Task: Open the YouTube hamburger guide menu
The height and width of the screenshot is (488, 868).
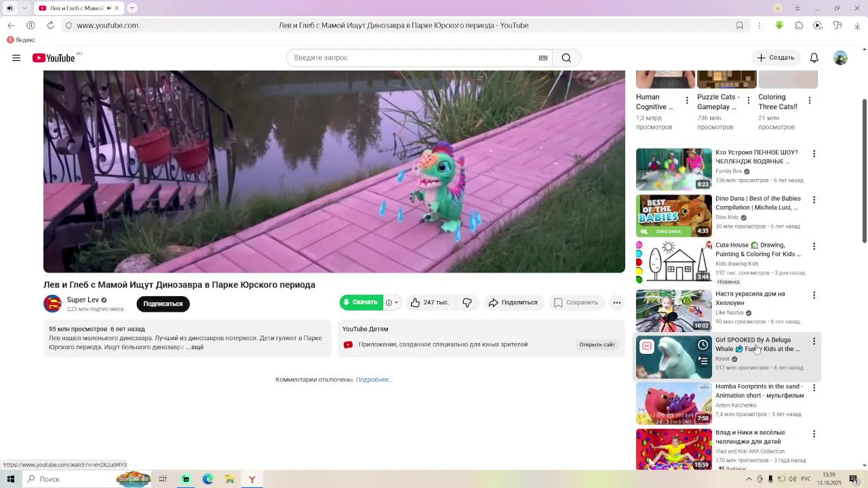Action: 16,58
